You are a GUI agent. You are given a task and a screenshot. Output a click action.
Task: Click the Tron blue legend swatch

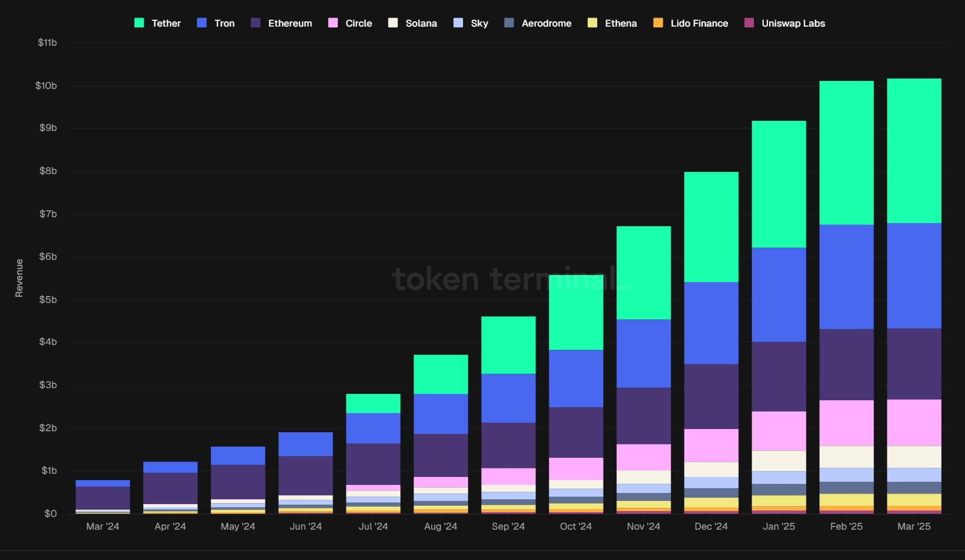coord(202,23)
